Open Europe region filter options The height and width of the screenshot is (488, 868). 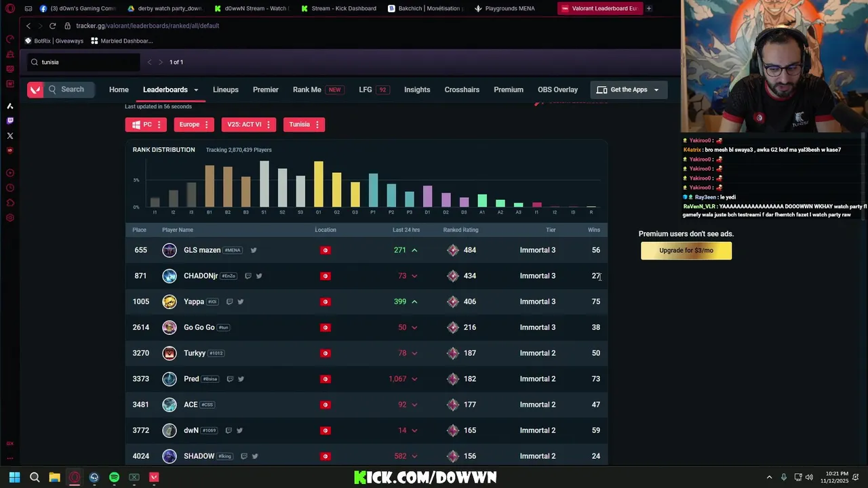(x=206, y=125)
